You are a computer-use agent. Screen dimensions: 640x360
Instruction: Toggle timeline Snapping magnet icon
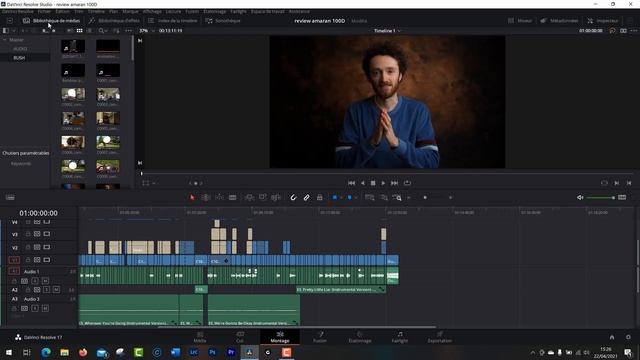[x=293, y=198]
